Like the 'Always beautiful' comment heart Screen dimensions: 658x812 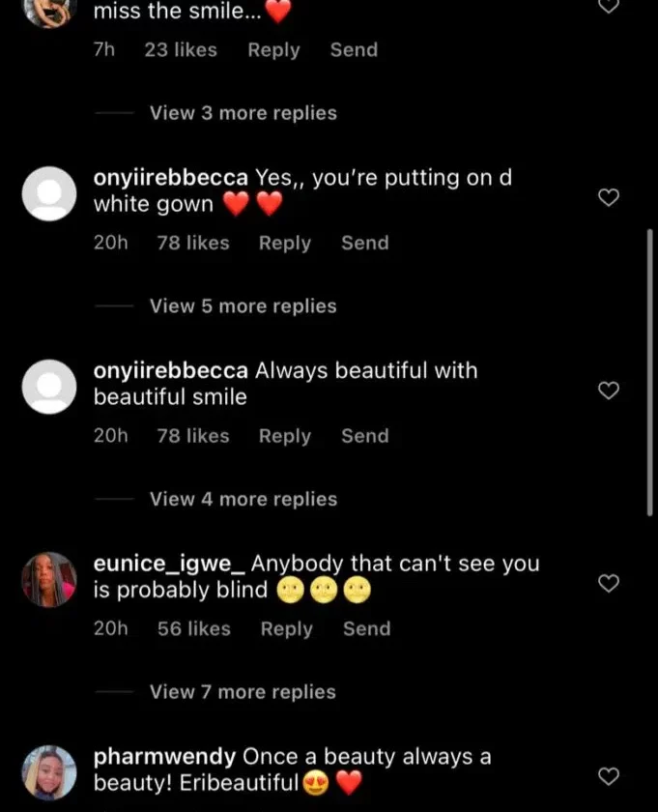pos(608,391)
